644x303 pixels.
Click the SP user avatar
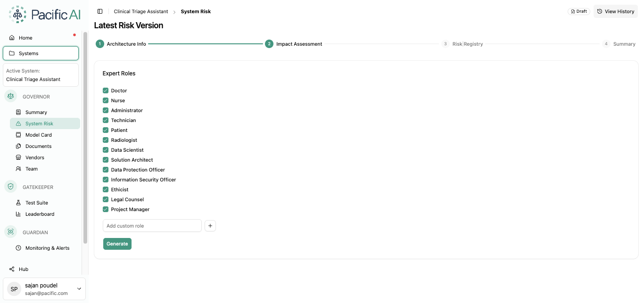tap(14, 289)
